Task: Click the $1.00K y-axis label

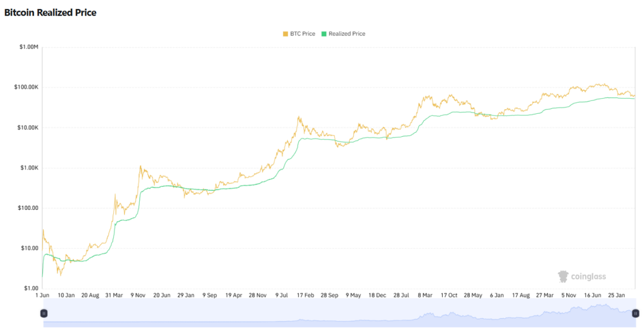Action: click(x=29, y=168)
